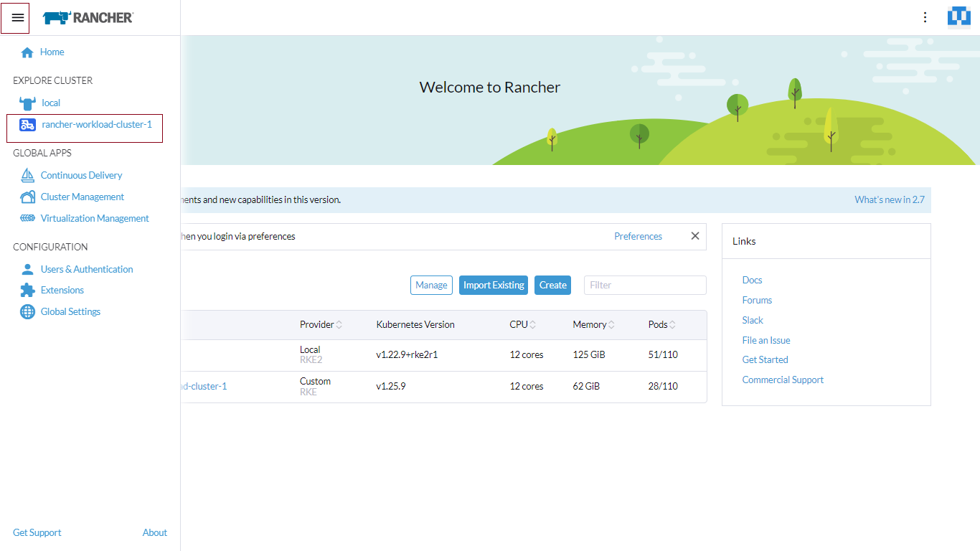The width and height of the screenshot is (980, 551).
Task: Open the Docs link
Action: point(752,280)
